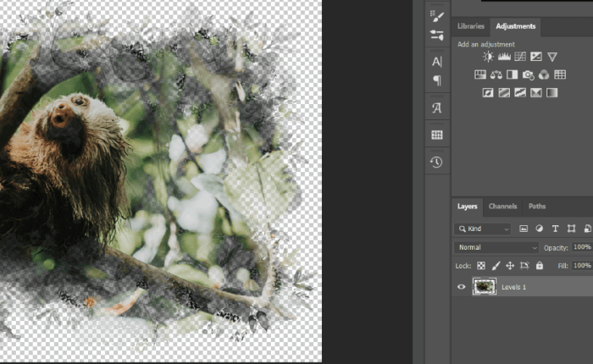The width and height of the screenshot is (593, 364).
Task: Add a Levels adjustment
Action: 504,57
